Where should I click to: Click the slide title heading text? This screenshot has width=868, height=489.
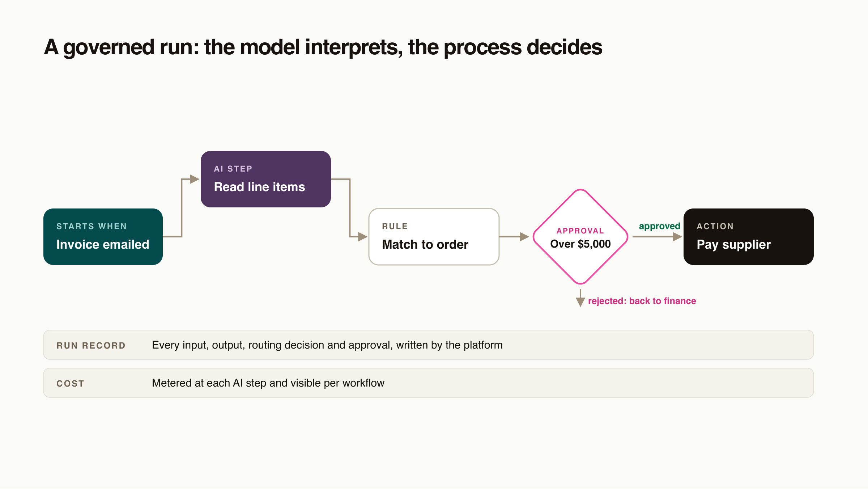[x=323, y=47]
